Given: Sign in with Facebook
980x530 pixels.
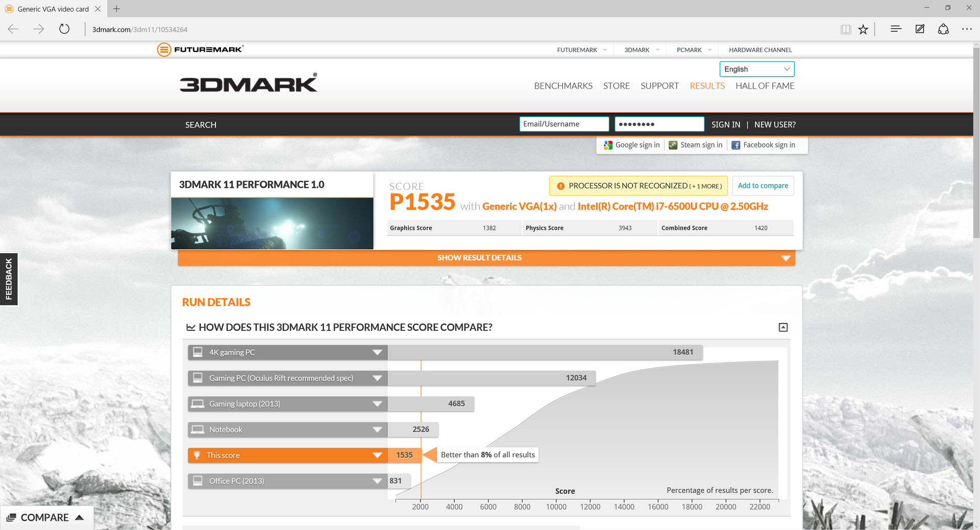Looking at the screenshot, I should click(764, 145).
